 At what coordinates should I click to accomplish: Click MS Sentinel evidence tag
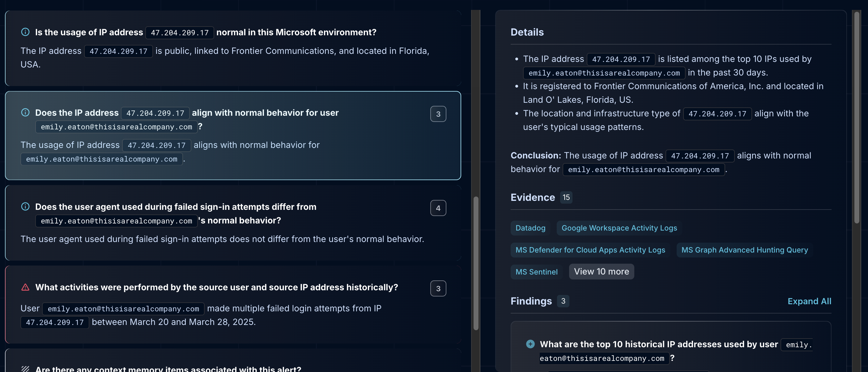(x=536, y=272)
